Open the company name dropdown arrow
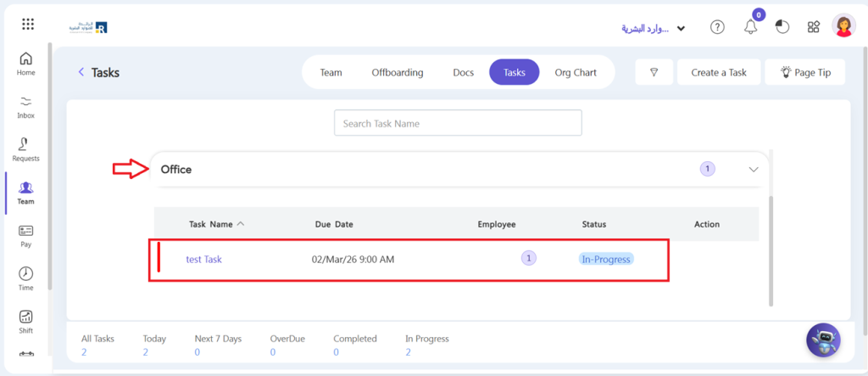 [682, 28]
